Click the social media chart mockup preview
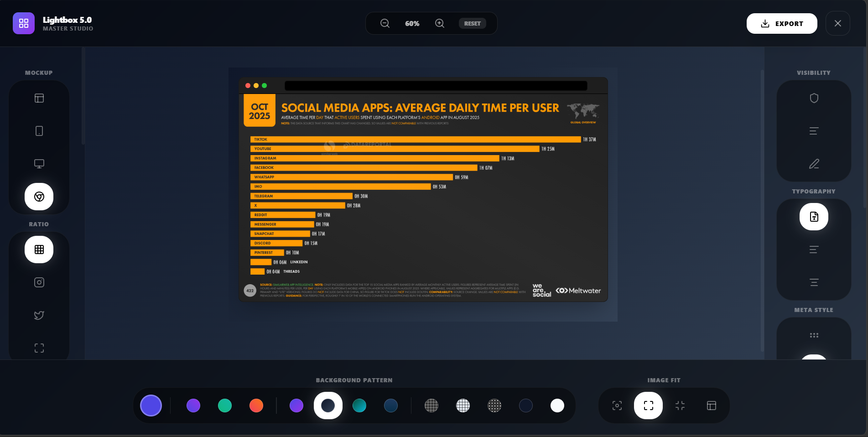The height and width of the screenshot is (437, 868). coord(423,189)
